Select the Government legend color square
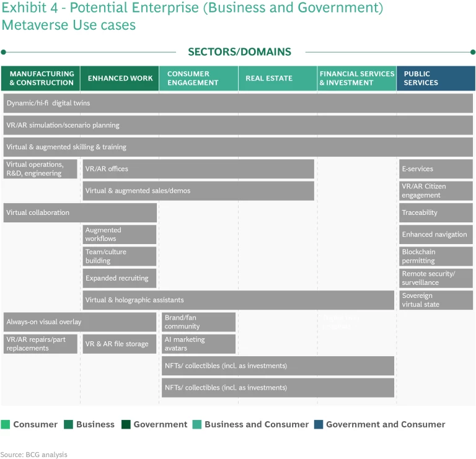The width and height of the screenshot is (476, 459). coord(126,424)
